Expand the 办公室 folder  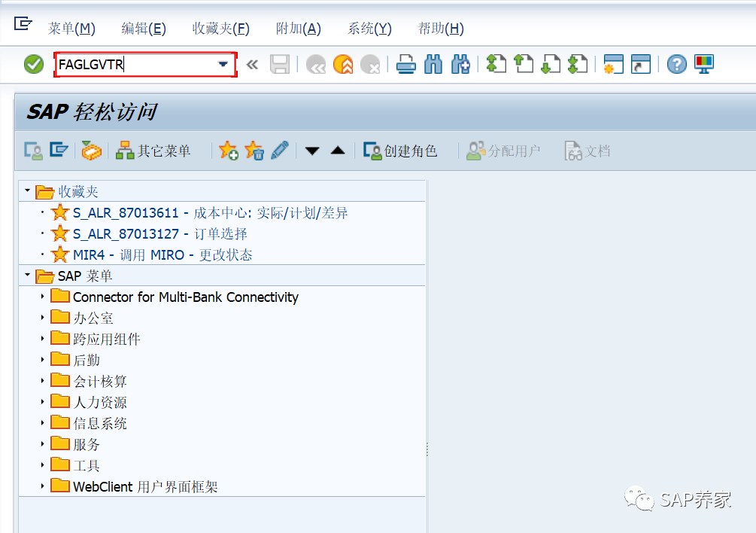42,318
